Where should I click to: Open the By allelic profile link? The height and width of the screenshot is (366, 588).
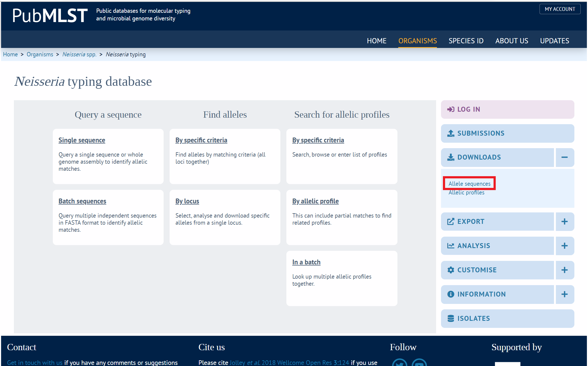pos(316,201)
